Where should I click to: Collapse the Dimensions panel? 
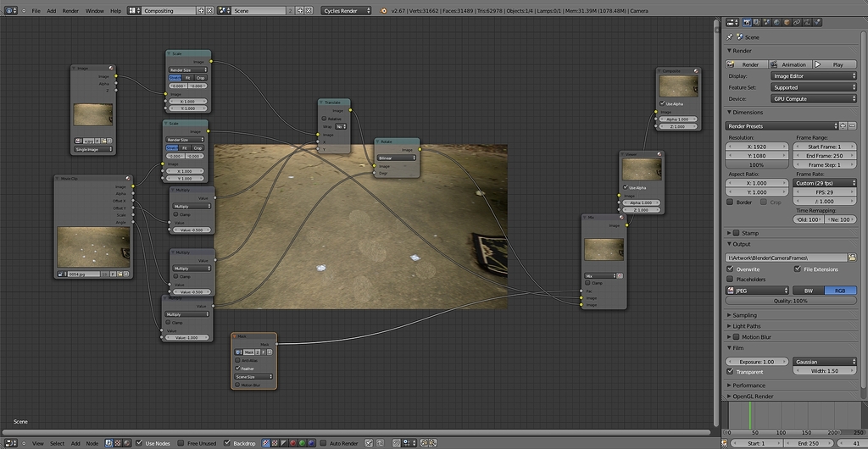tap(744, 112)
